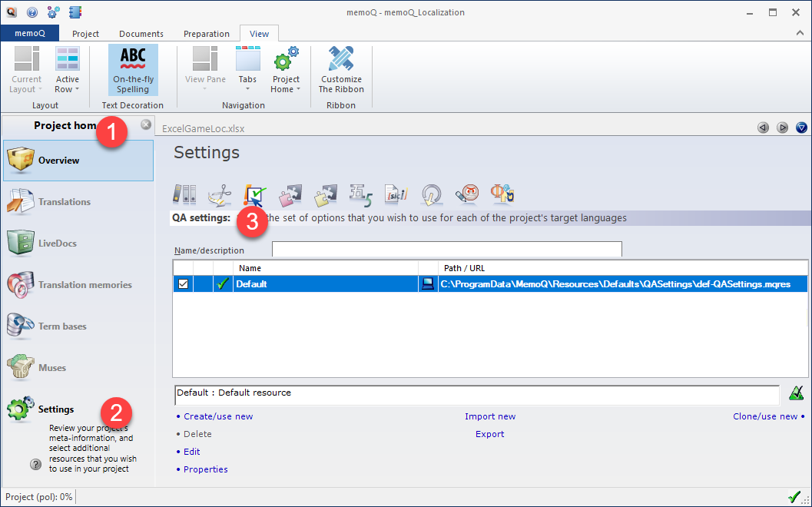Sort by Name column header
The width and height of the screenshot is (812, 507).
tap(326, 268)
